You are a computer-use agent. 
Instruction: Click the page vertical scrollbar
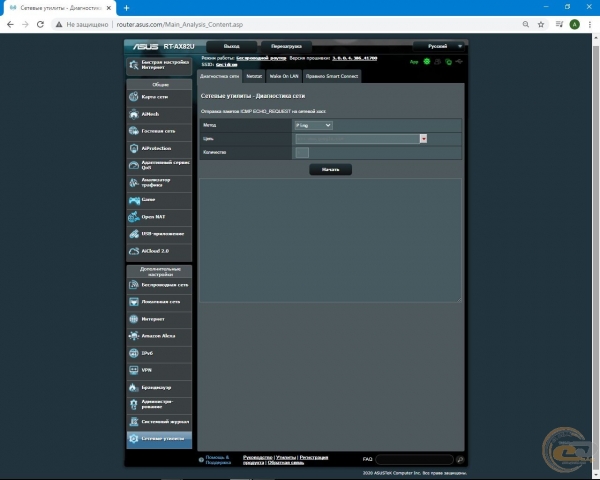click(596, 255)
